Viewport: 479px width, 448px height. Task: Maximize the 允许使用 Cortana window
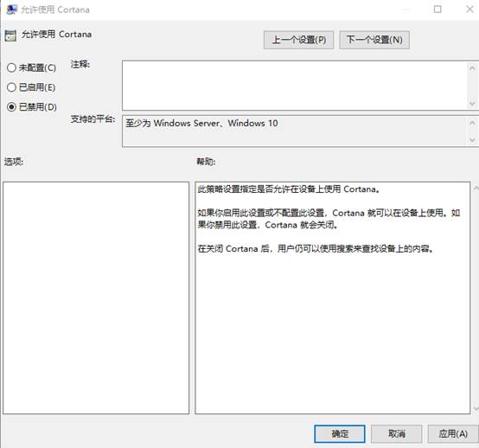pos(437,10)
